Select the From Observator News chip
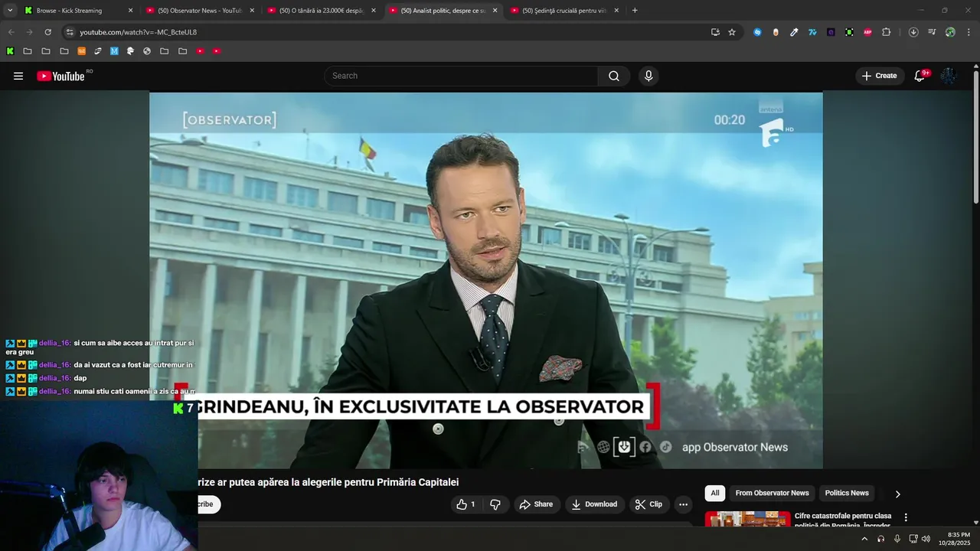 tap(772, 493)
